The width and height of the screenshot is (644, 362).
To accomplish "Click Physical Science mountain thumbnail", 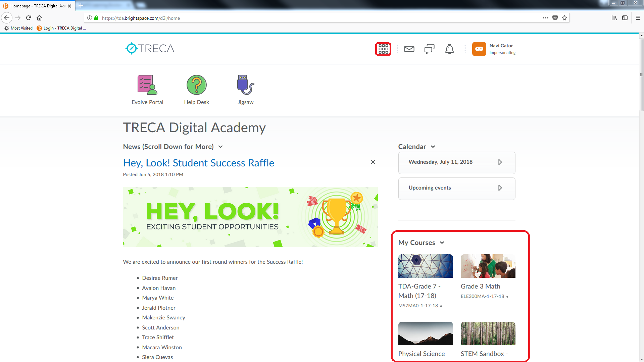I will point(426,333).
